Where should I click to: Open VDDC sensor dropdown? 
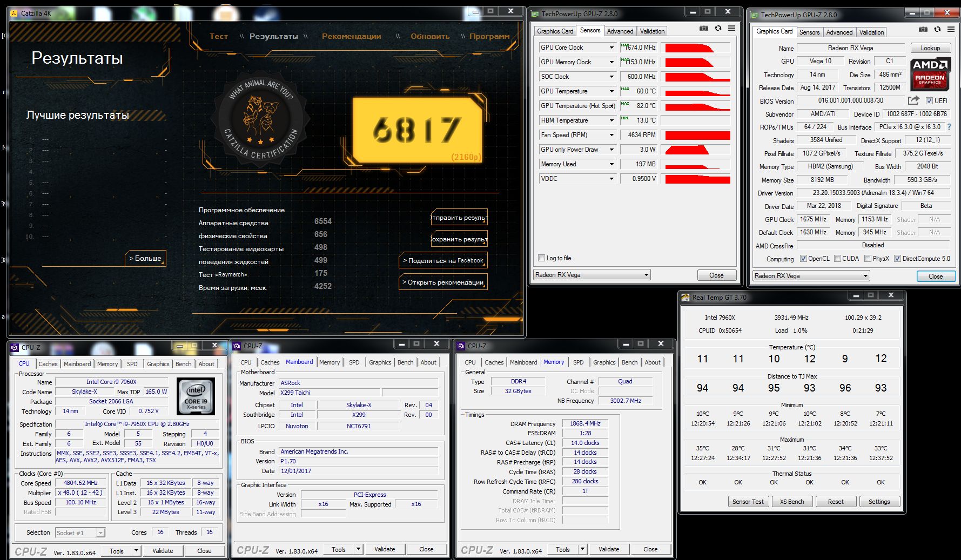[611, 179]
